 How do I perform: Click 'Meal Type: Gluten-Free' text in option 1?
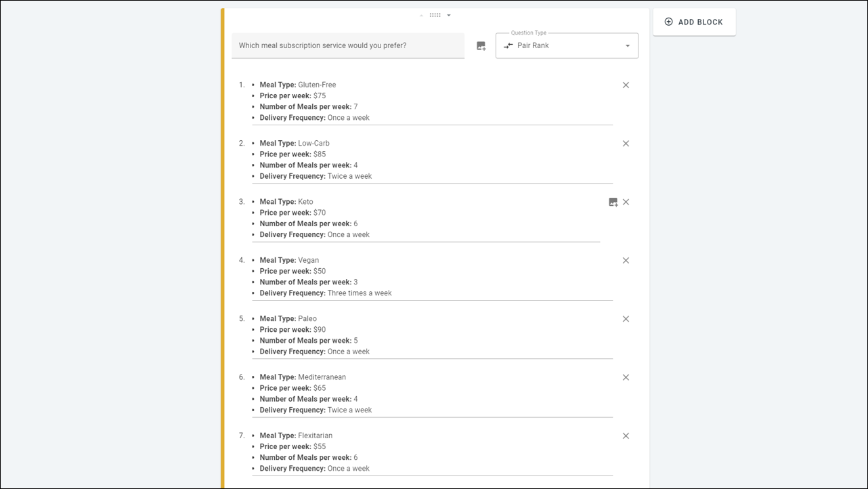tap(298, 85)
